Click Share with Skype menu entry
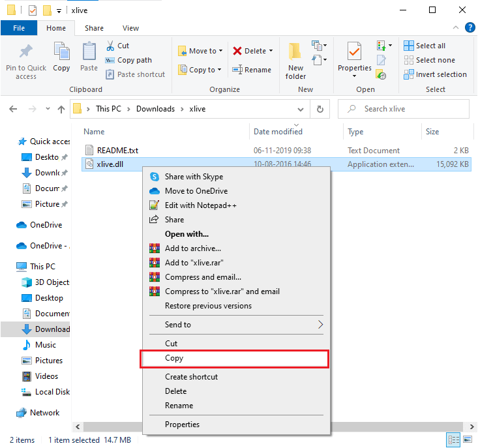The height and width of the screenshot is (448, 478). click(194, 177)
